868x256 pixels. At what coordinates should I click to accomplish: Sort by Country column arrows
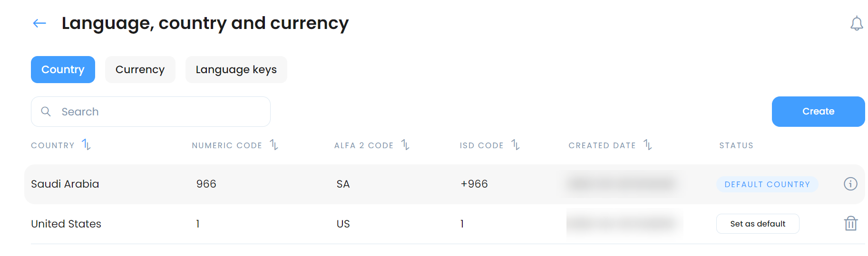(x=86, y=144)
